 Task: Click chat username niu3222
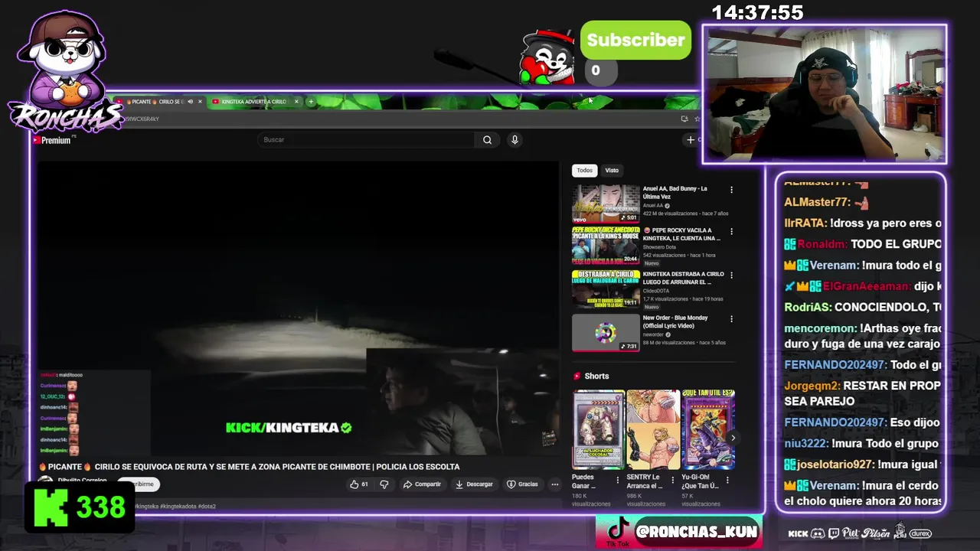[x=806, y=443]
